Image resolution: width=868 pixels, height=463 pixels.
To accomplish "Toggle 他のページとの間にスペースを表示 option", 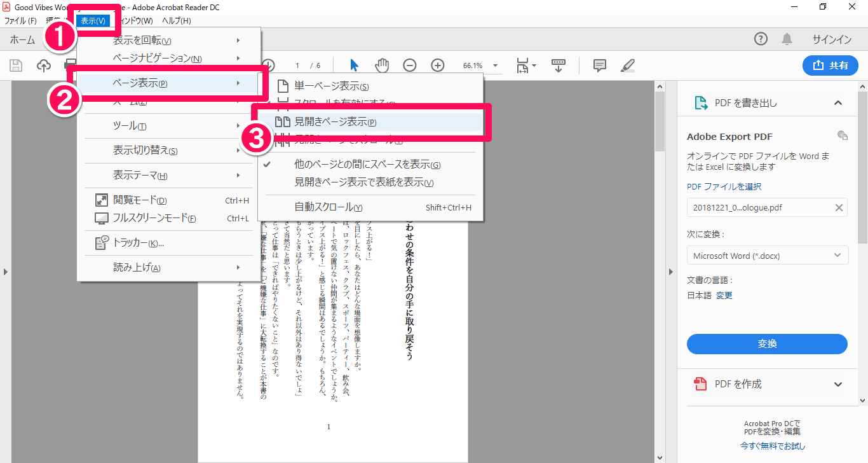I will tap(370, 165).
